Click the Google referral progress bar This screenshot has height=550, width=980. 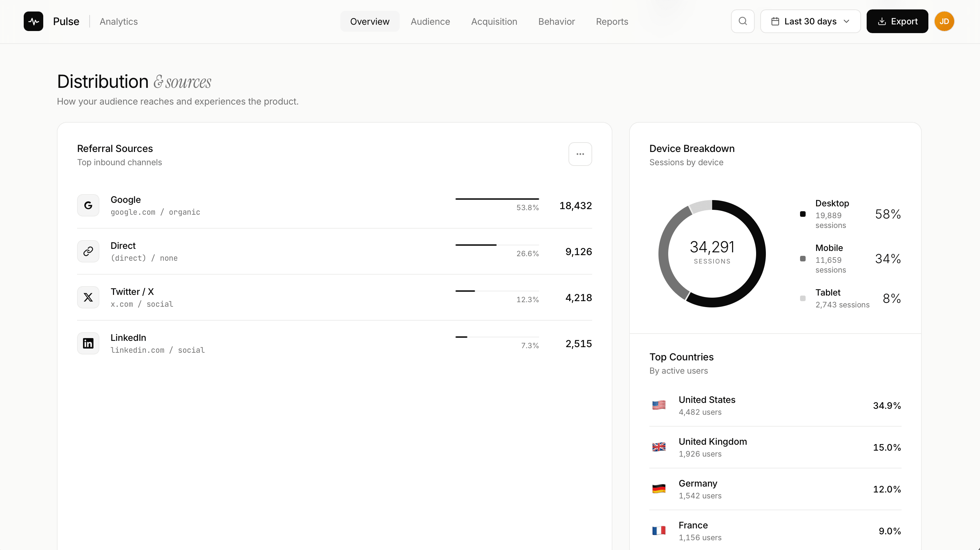(x=497, y=199)
